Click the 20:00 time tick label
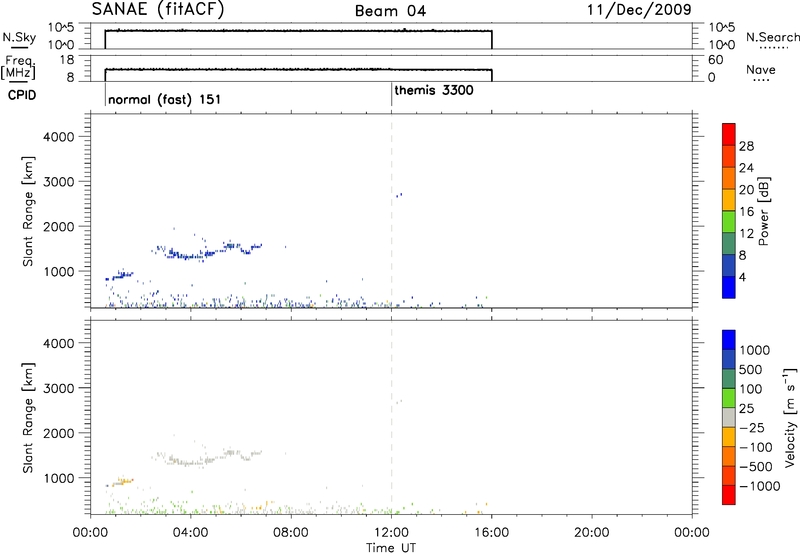The height and width of the screenshot is (554, 800). 591,533
